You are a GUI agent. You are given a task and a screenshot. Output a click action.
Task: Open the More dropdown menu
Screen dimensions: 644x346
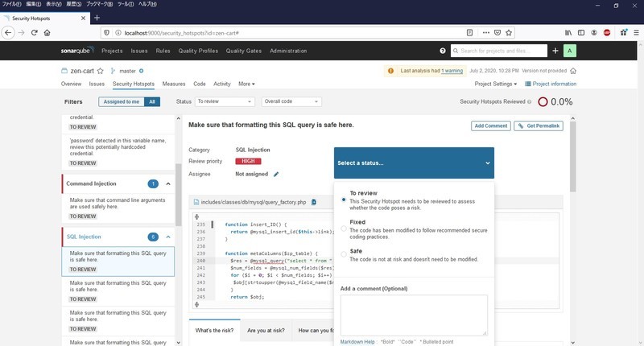tap(246, 84)
